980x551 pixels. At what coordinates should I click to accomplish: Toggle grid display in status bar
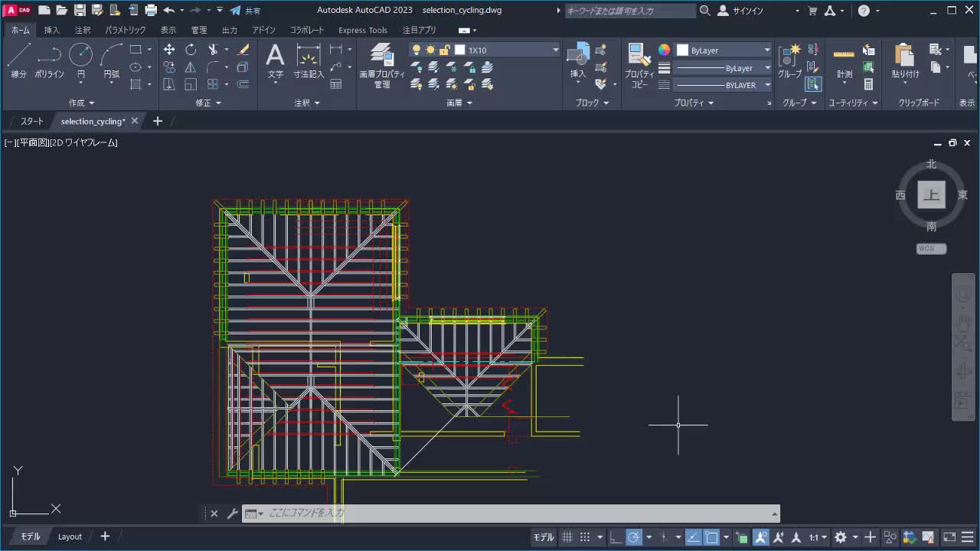click(567, 537)
